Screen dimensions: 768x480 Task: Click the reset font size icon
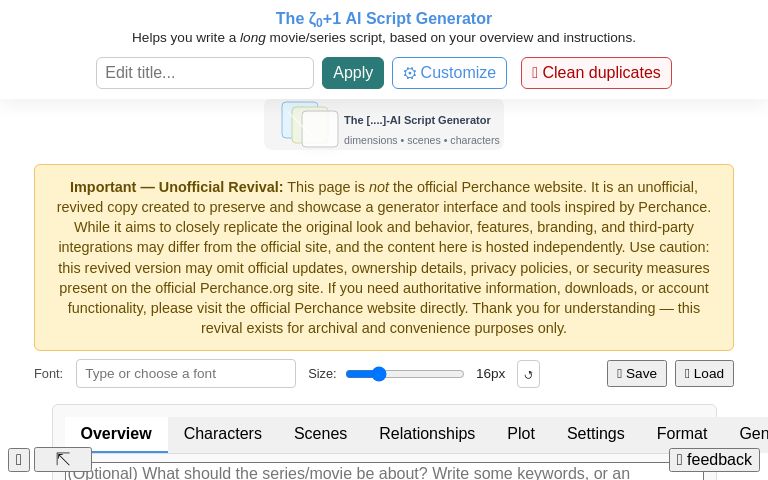point(528,374)
